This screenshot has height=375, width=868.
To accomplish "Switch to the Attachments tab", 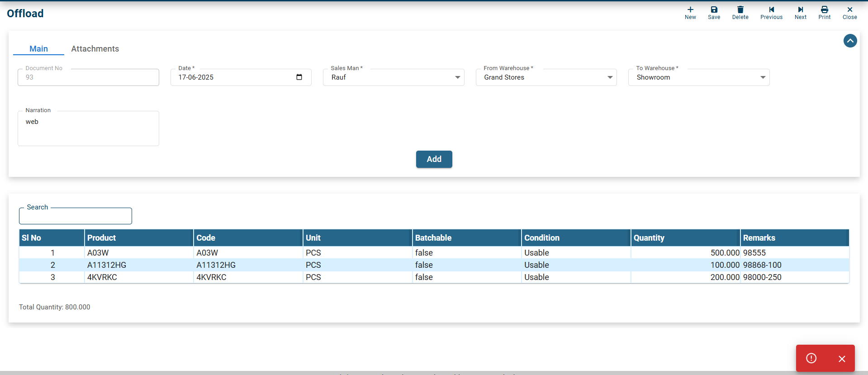I will click(x=95, y=49).
